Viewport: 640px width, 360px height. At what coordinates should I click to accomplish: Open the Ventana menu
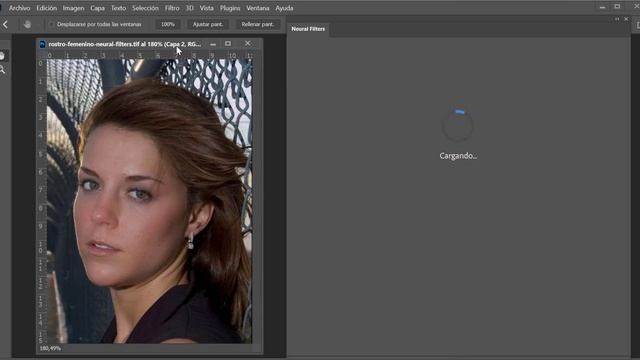point(258,8)
